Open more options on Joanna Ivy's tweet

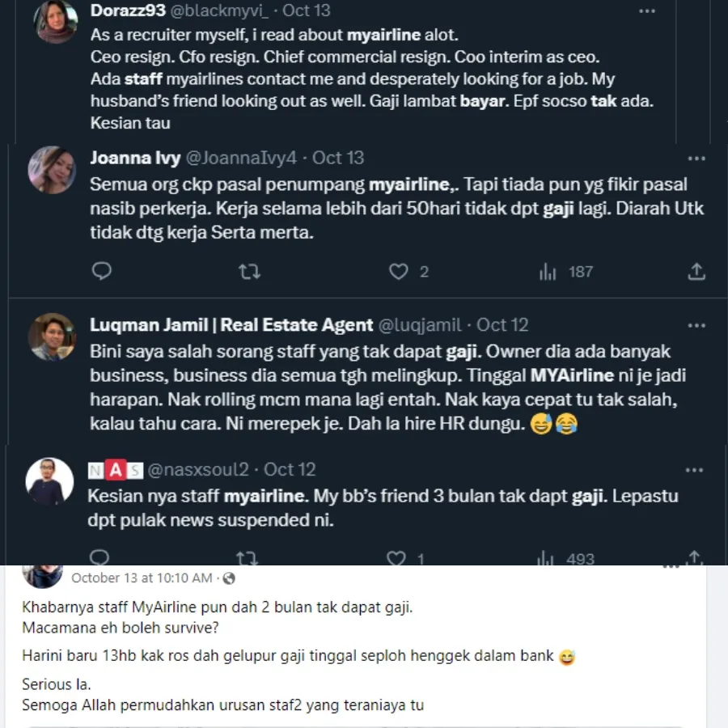pos(696,158)
